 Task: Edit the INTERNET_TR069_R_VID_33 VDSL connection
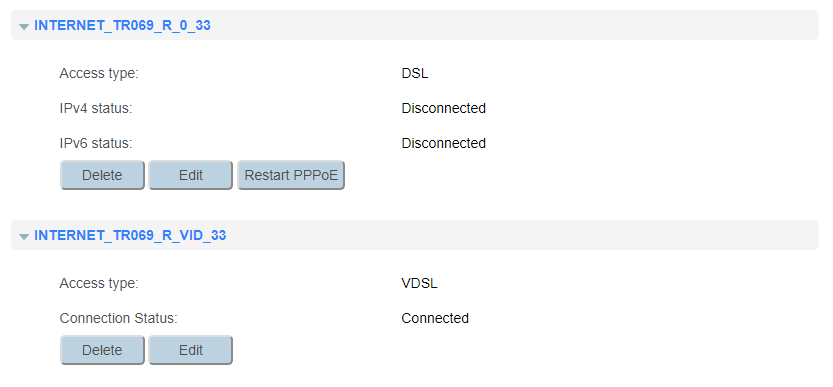click(x=191, y=350)
